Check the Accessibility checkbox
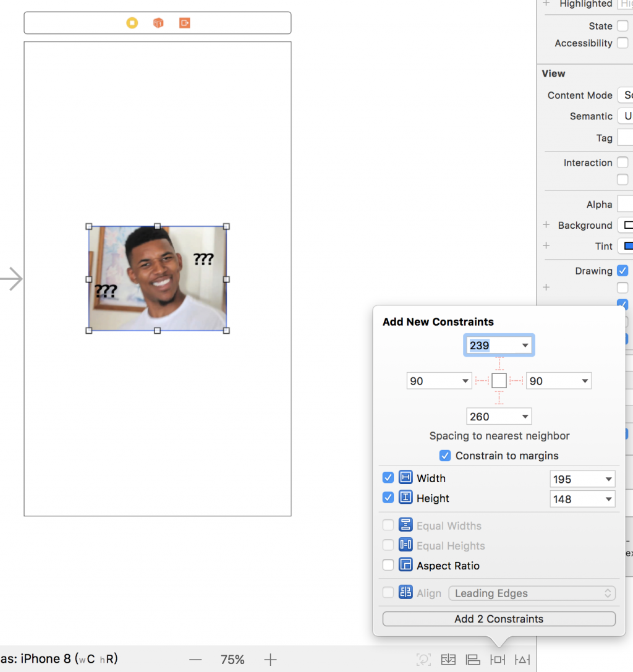Image resolution: width=633 pixels, height=672 pixels. tap(622, 43)
